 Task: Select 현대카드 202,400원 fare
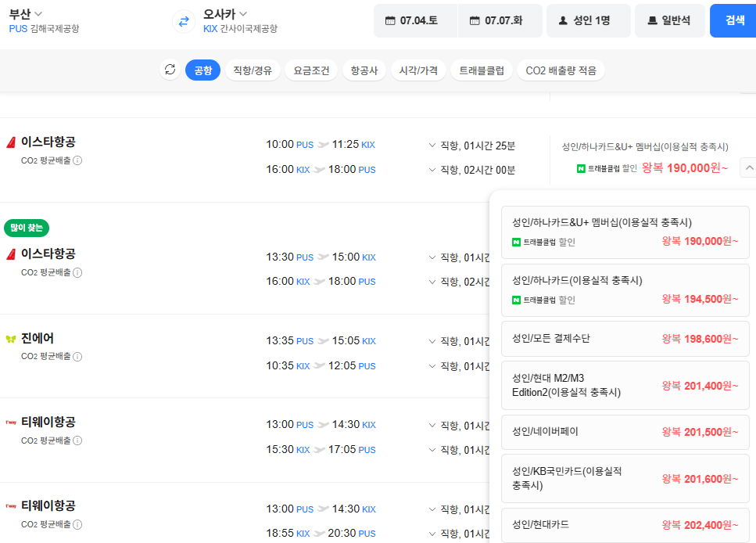pos(625,525)
